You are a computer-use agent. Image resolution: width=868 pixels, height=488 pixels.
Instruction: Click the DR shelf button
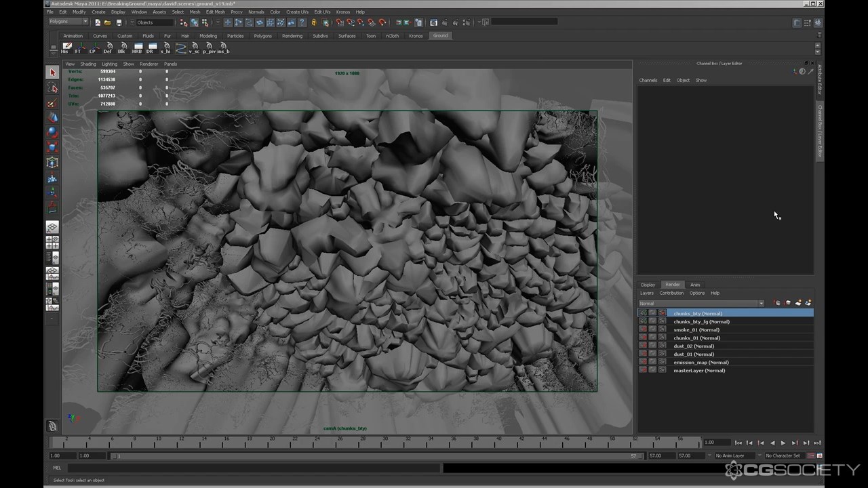[x=151, y=47]
